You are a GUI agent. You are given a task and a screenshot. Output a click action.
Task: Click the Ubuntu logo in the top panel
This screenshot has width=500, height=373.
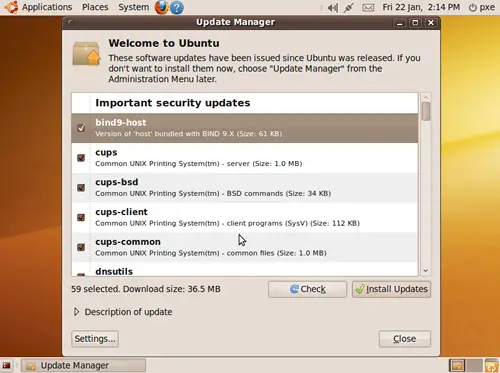click(11, 7)
